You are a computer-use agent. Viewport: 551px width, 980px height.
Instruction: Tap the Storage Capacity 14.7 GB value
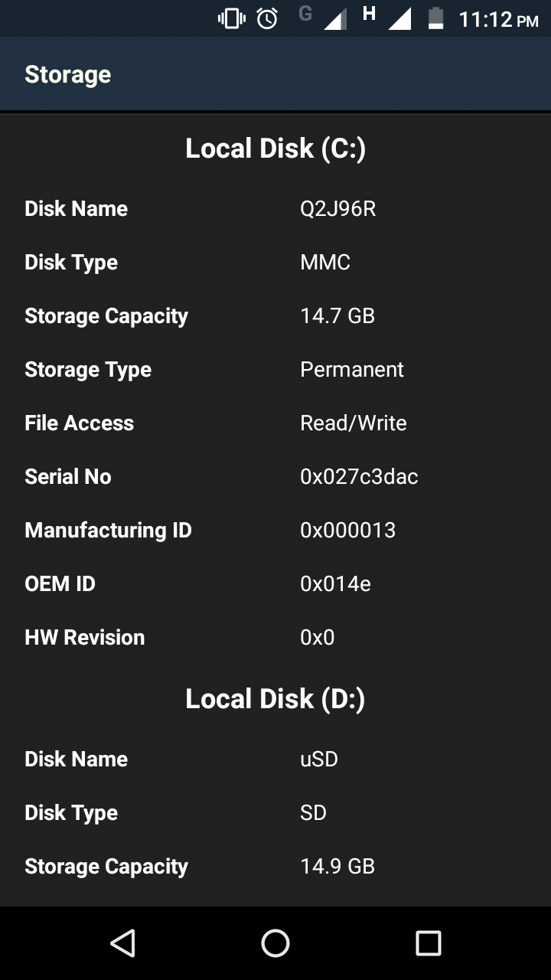coord(337,316)
